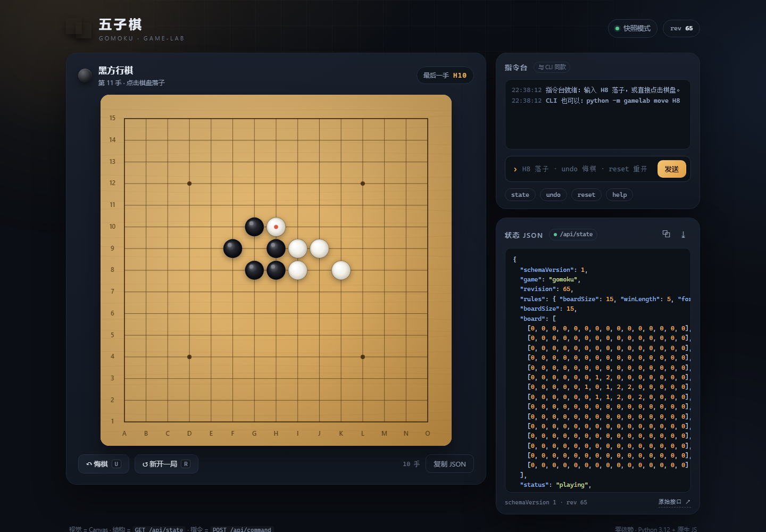The width and height of the screenshot is (766, 532).
Task: Click the schemaVersion 1 · rev 65 footer text
Action: [x=546, y=502]
